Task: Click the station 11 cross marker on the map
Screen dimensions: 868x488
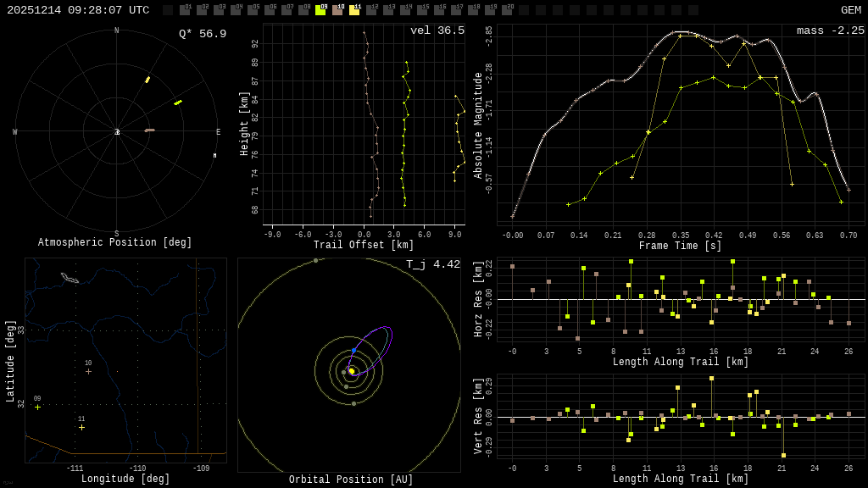Action: pyautogui.click(x=81, y=427)
